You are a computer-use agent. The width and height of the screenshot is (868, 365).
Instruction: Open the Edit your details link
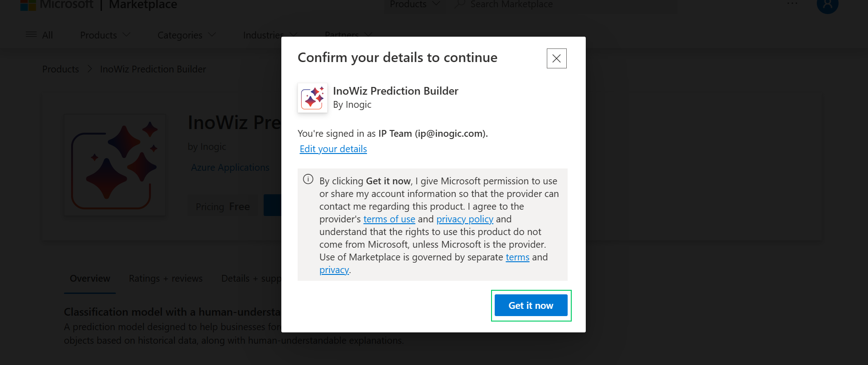[x=333, y=149]
